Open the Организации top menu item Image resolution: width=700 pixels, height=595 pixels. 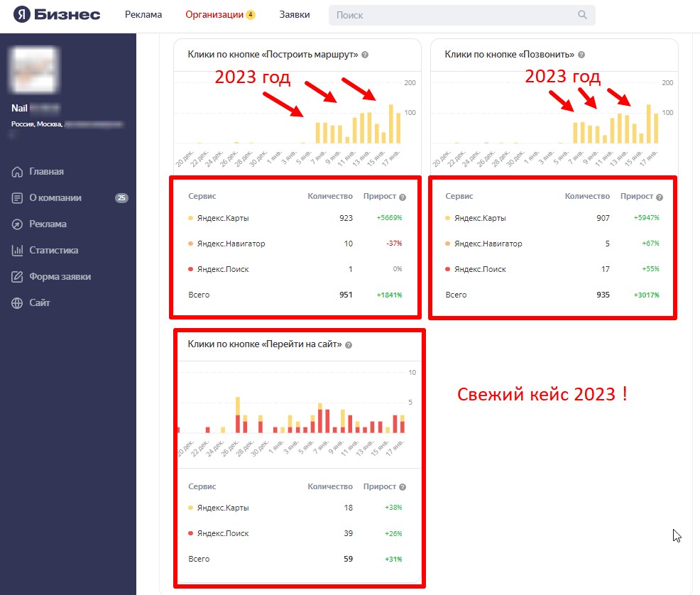(214, 15)
